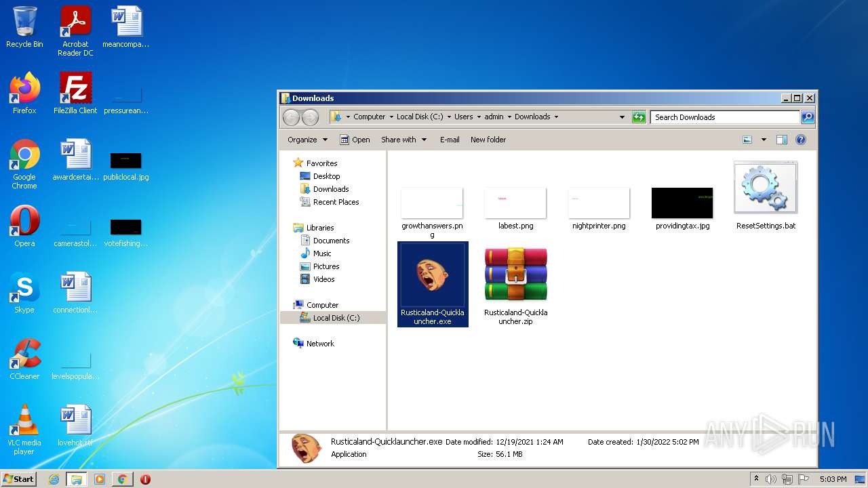Expand the Computer breadcrumb arrow

coord(391,117)
